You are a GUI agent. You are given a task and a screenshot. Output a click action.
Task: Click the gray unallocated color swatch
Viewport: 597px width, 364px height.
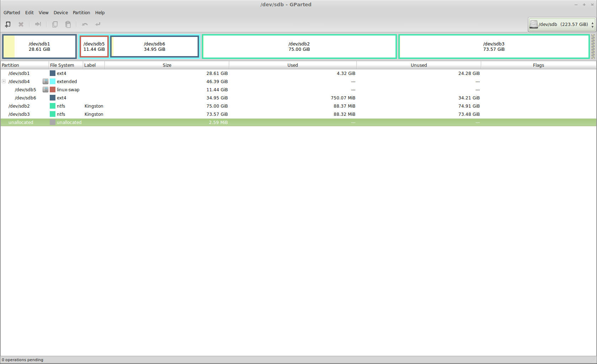pos(53,122)
